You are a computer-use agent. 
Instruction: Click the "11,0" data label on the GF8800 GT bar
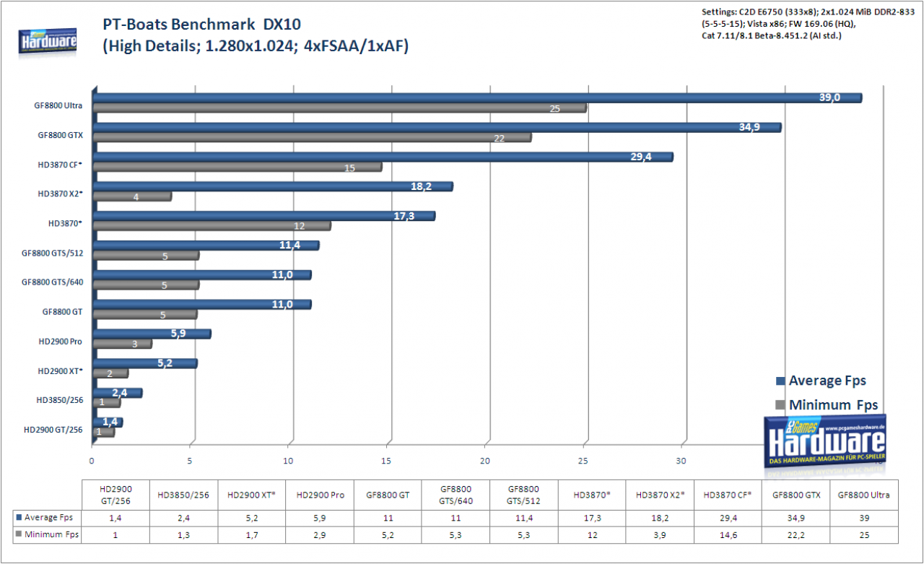click(281, 305)
